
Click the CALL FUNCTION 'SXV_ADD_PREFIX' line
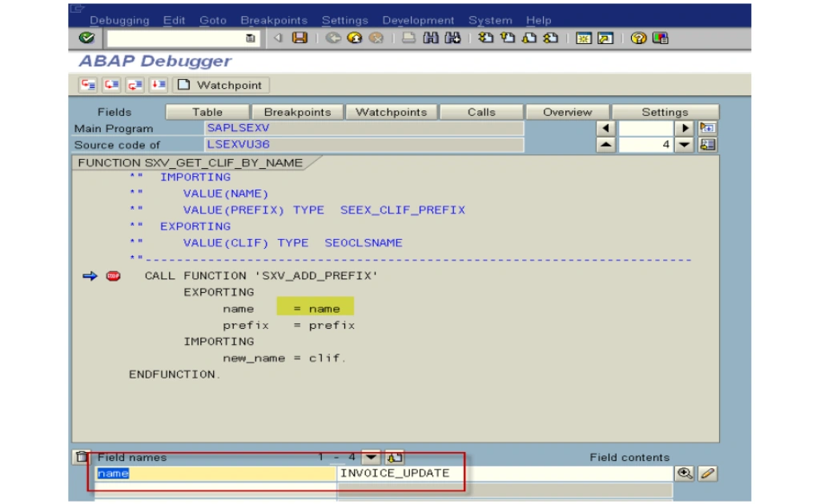tap(261, 276)
